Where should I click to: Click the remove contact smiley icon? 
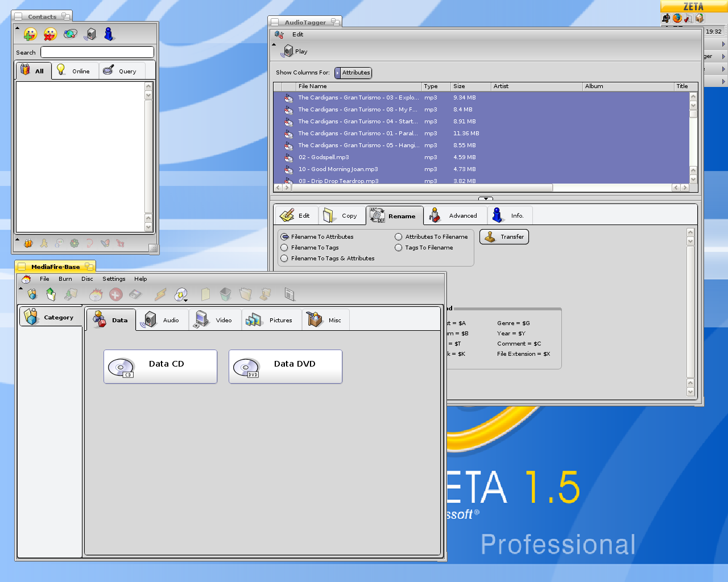point(50,34)
